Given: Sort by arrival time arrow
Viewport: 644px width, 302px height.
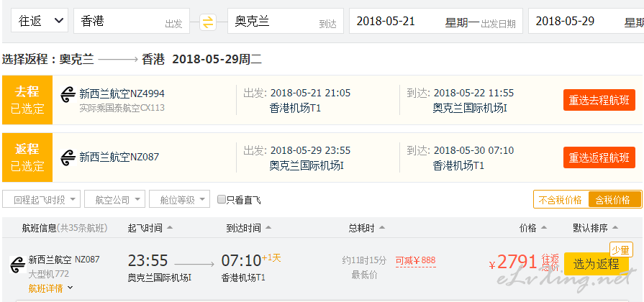Looking at the screenshot, I should coord(268,228).
